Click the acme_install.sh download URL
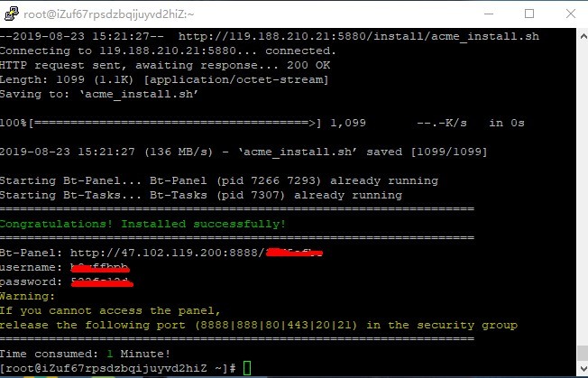The width and height of the screenshot is (588, 378). [359, 36]
